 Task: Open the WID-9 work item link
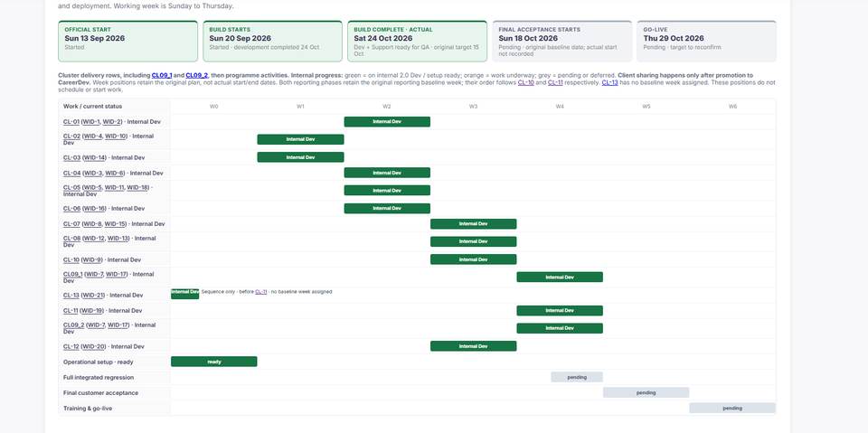(x=92, y=259)
